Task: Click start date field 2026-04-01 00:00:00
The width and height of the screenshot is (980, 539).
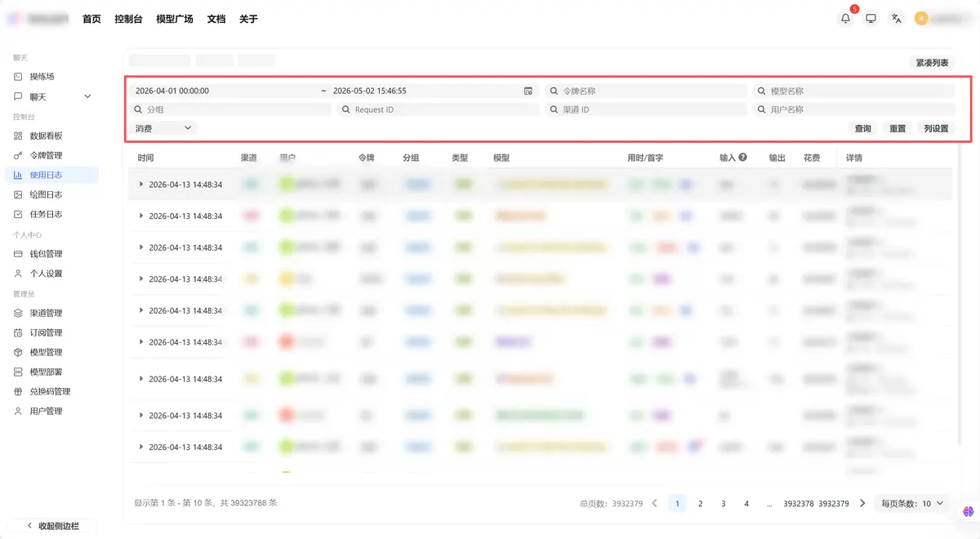Action: click(x=225, y=91)
